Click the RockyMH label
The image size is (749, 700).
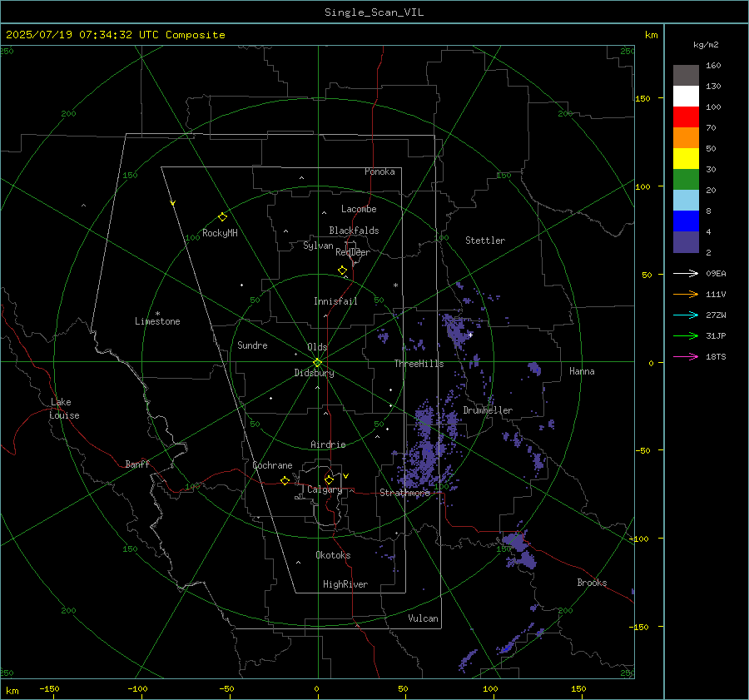220,233
